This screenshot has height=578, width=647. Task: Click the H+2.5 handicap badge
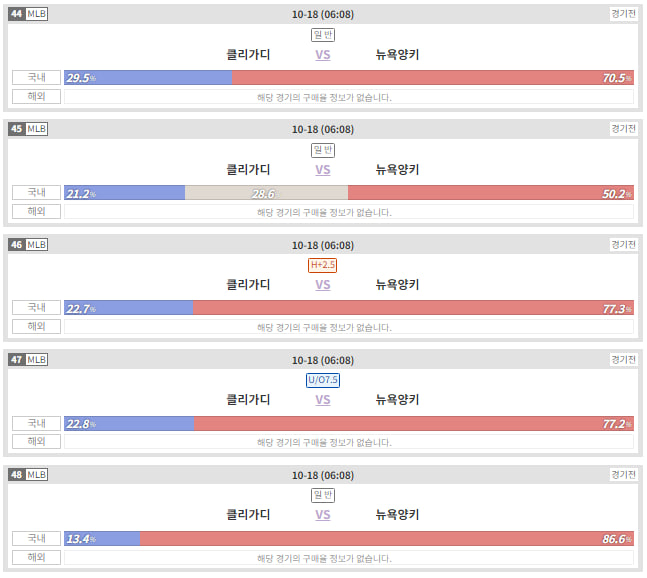[x=322, y=265]
